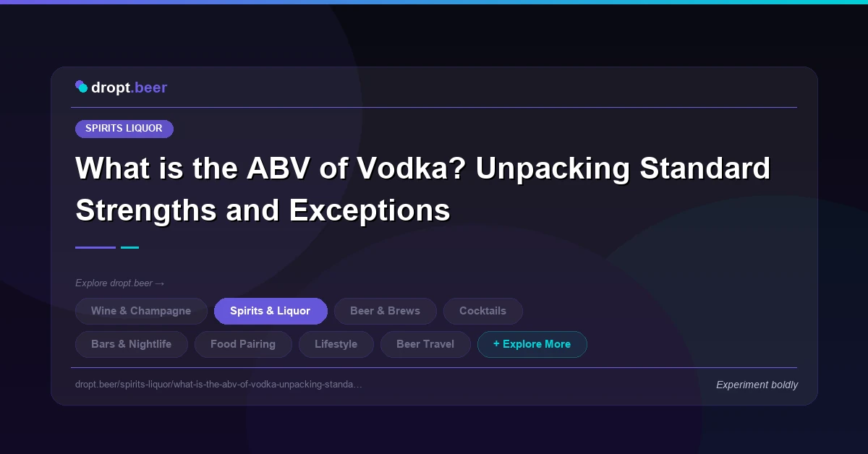Click the Food Pairing button
The width and height of the screenshot is (868, 454).
click(243, 344)
